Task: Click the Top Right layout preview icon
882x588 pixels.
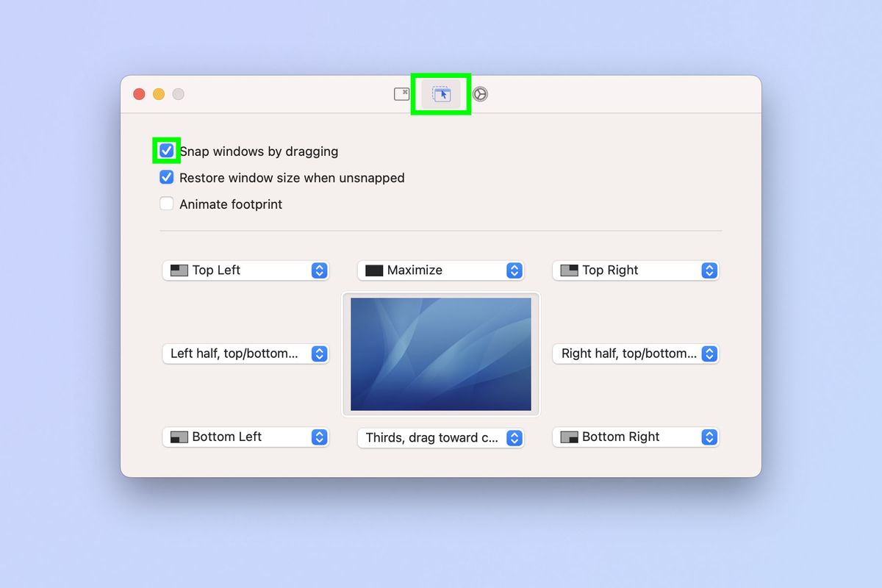Action: pos(569,270)
